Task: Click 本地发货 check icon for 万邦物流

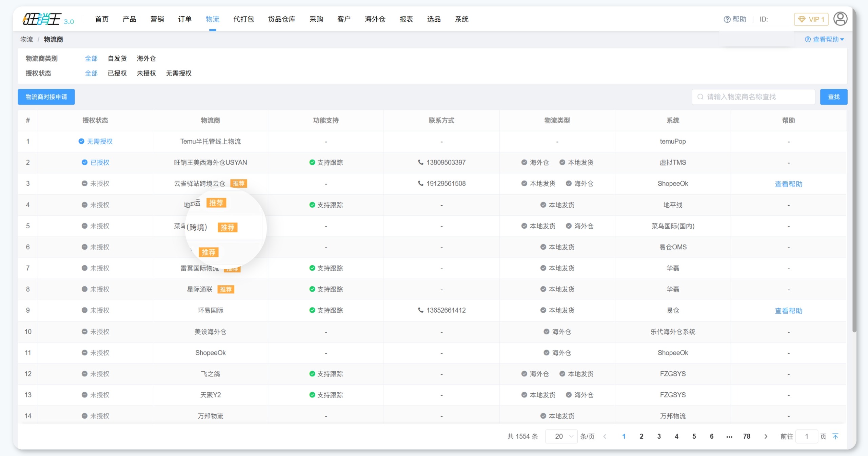Action: point(543,416)
